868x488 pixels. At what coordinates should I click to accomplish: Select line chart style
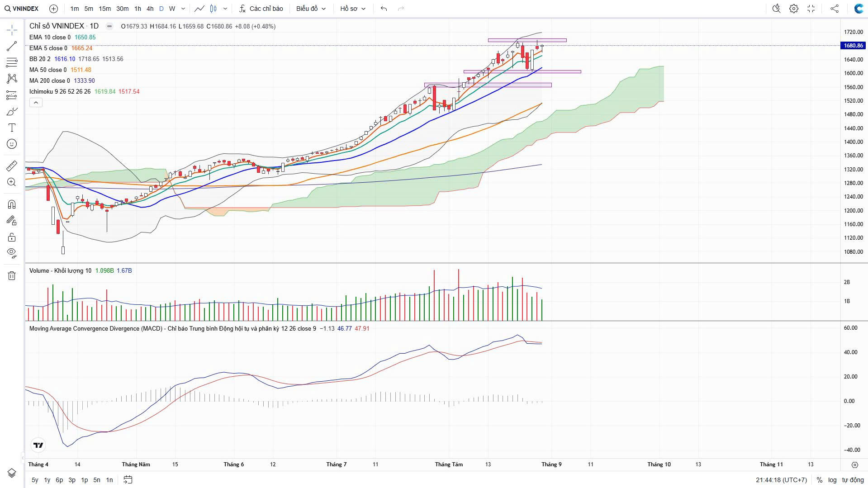click(x=199, y=9)
